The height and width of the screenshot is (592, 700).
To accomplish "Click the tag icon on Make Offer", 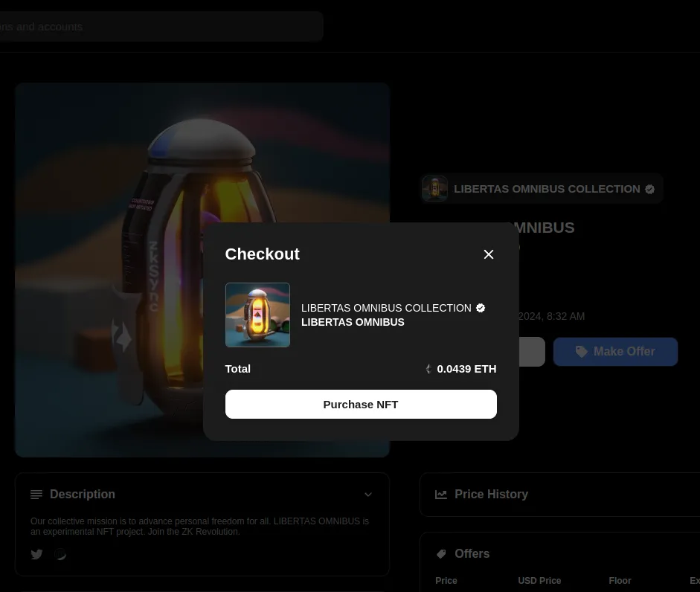I will (581, 352).
